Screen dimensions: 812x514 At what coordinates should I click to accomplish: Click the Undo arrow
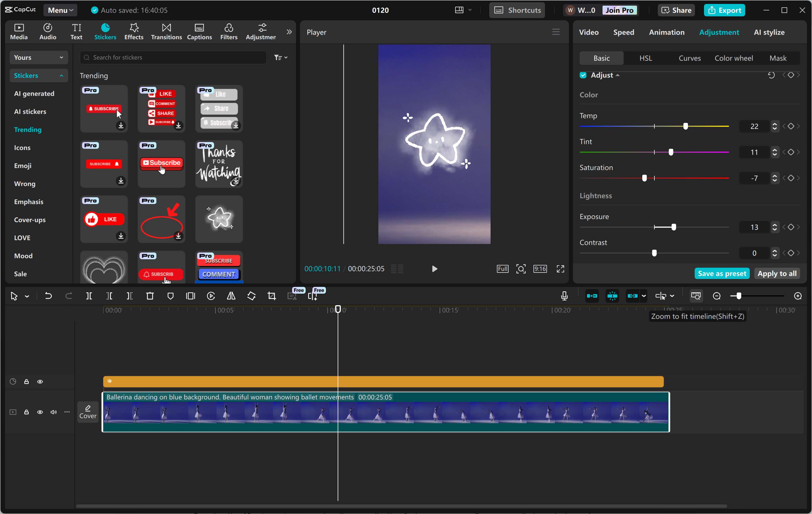click(x=48, y=296)
